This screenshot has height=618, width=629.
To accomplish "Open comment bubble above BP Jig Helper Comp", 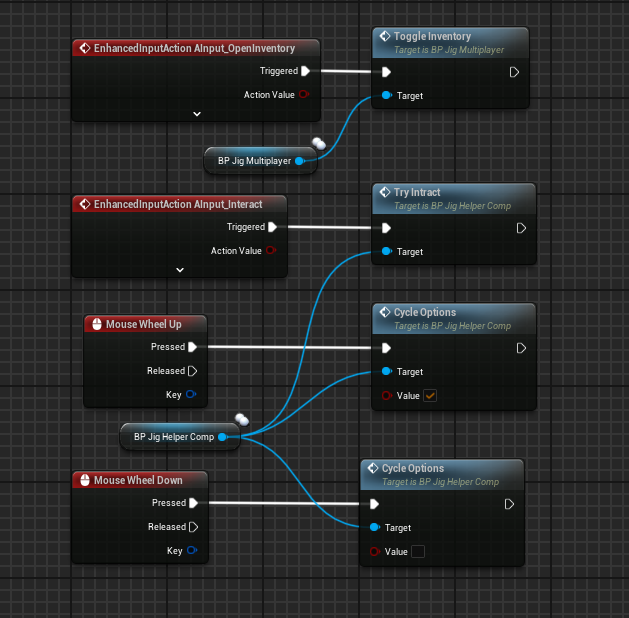I will [x=242, y=419].
